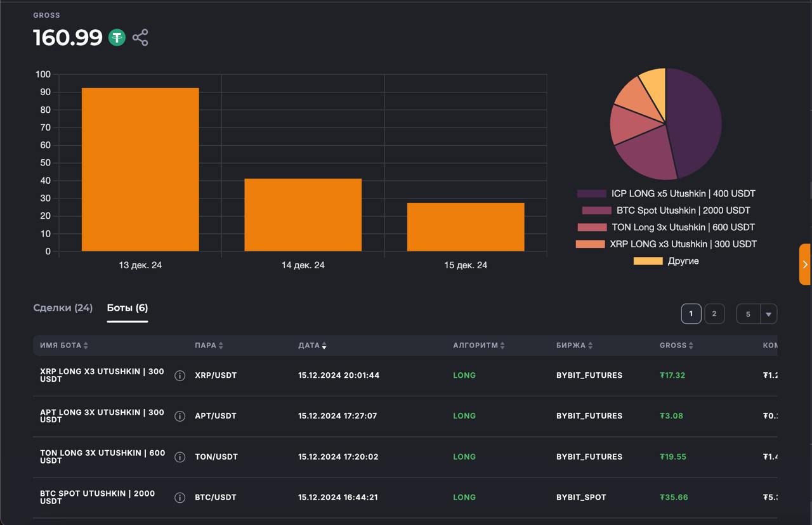Click the 14 дек. 24 bar
This screenshot has height=525, width=812.
click(303, 215)
